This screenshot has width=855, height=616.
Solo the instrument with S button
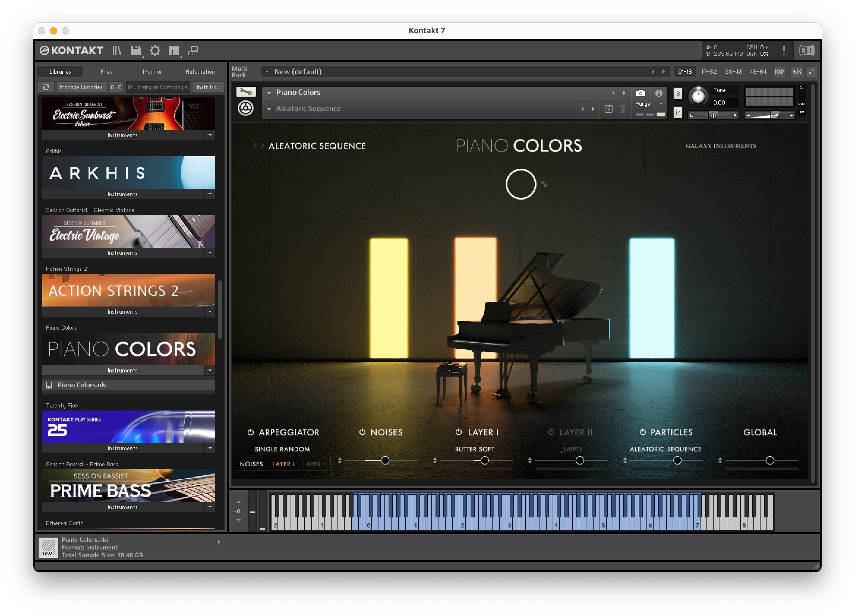[x=678, y=94]
